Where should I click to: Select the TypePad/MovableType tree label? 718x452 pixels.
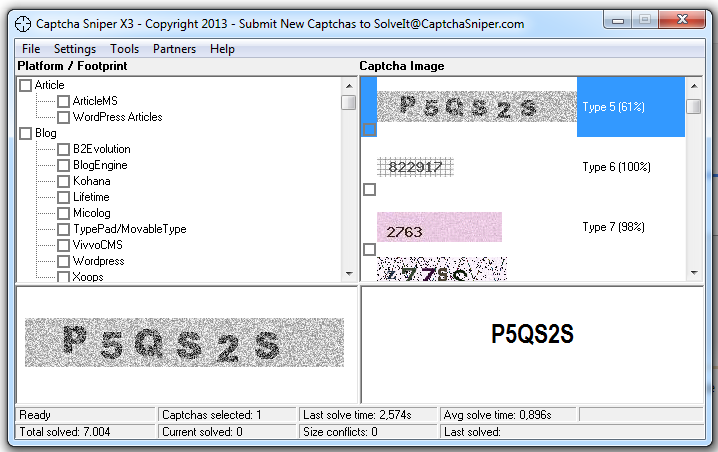130,229
